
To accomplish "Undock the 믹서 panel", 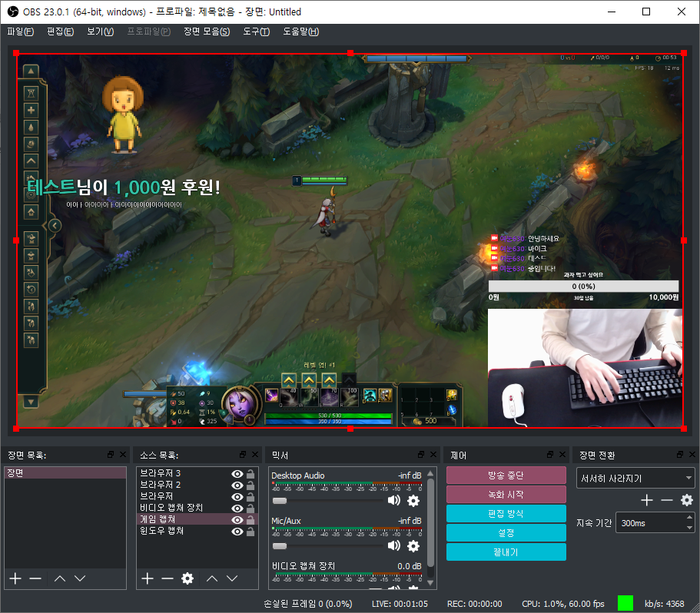I will coord(421,454).
